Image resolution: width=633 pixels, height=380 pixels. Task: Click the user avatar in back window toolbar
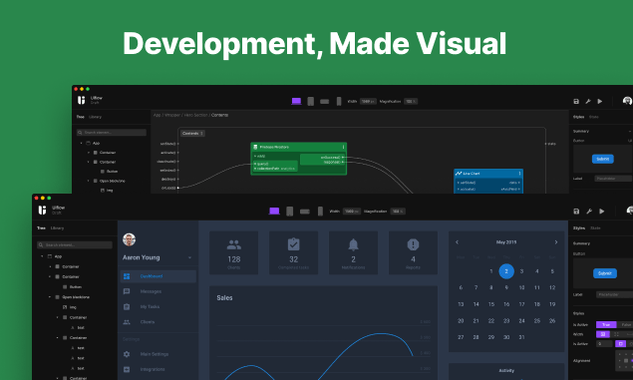coord(627,101)
